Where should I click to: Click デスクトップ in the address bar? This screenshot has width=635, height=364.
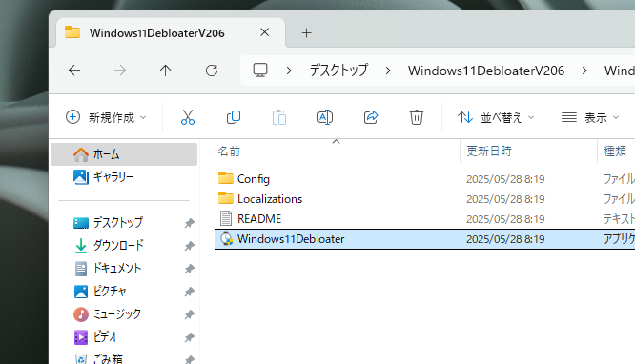339,71
